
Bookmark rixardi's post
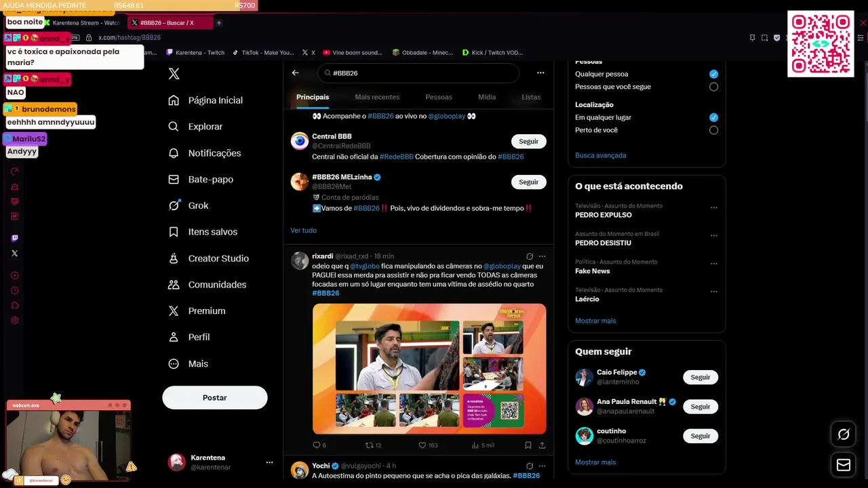pyautogui.click(x=528, y=445)
